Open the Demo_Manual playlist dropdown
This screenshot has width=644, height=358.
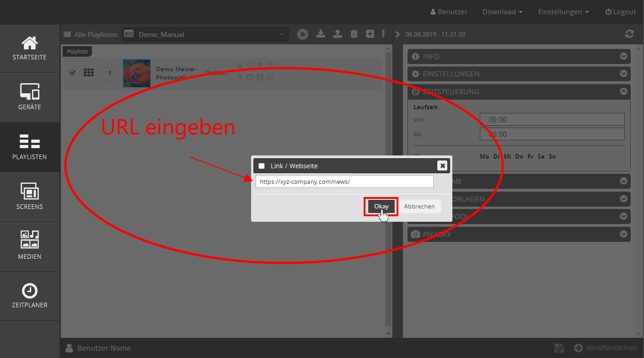(205, 34)
